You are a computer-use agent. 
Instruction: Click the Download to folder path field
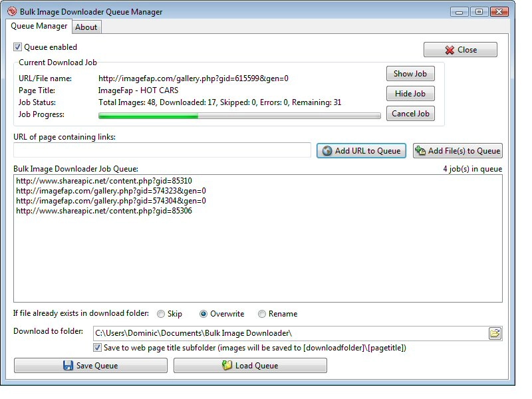tap(291, 333)
